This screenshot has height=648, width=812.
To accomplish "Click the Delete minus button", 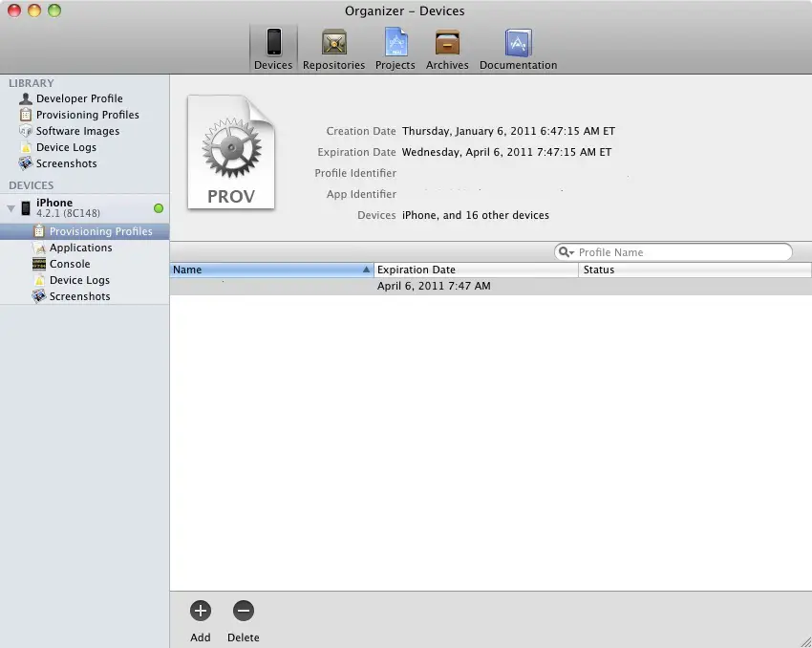I will 243,612.
